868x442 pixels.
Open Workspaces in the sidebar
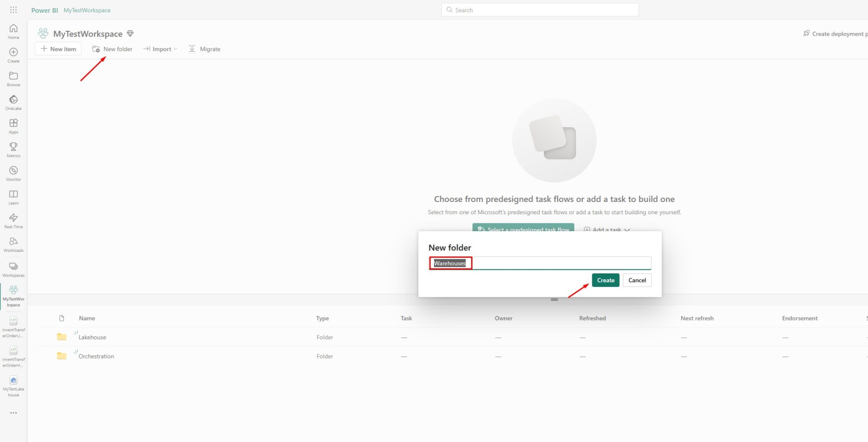point(14,269)
